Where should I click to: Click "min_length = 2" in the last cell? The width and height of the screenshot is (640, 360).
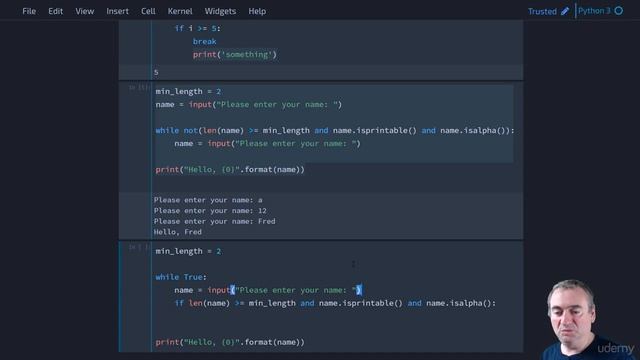click(x=188, y=251)
